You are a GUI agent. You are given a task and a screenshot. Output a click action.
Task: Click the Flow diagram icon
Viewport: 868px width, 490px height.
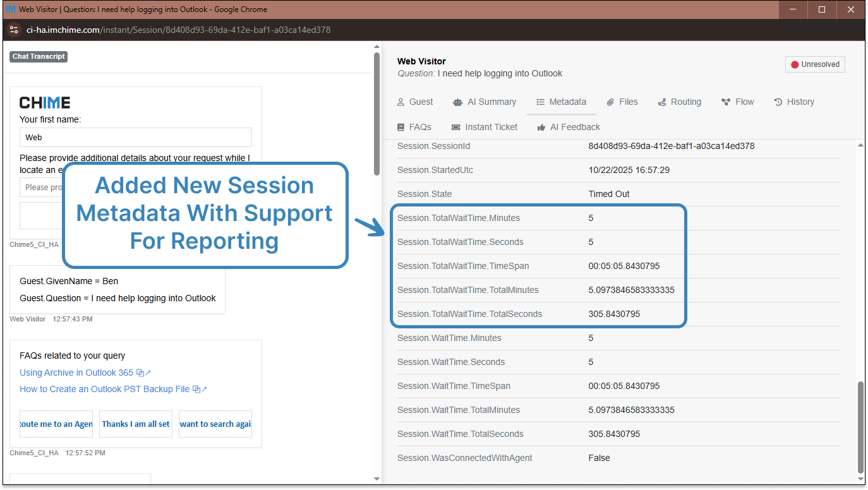[x=725, y=102]
